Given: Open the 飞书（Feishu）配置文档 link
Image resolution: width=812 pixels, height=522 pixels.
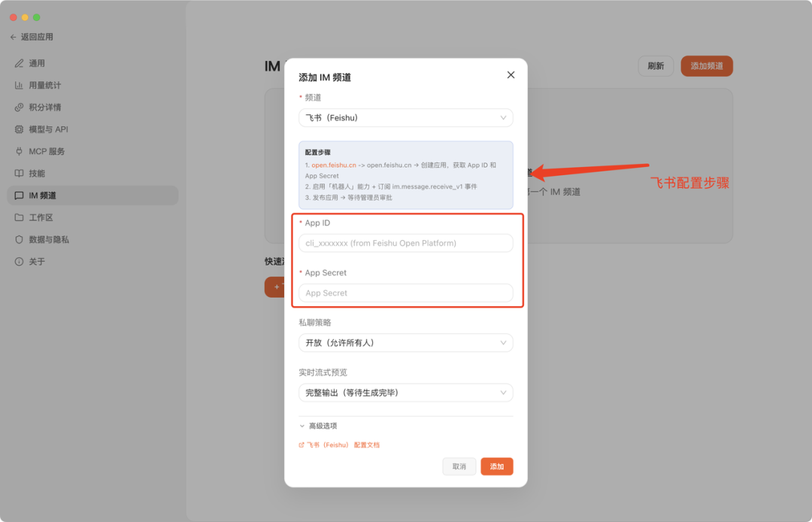Looking at the screenshot, I should 343,445.
